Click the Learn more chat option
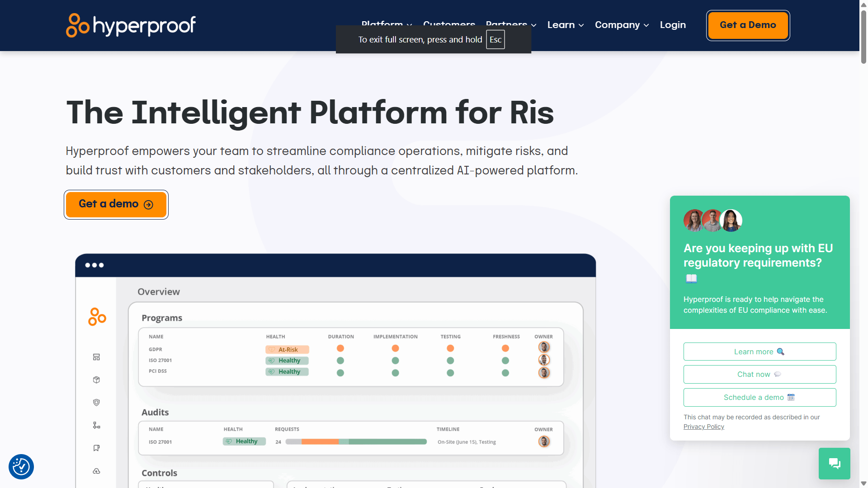This screenshot has width=868, height=488. tap(759, 352)
